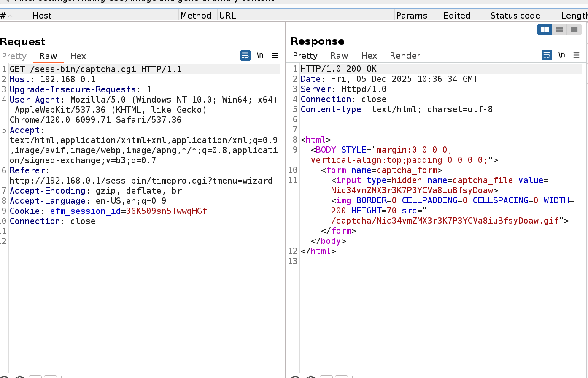Viewport: 588px width, 378px height.
Task: Switch Response view to the Raw tab
Action: (339, 56)
